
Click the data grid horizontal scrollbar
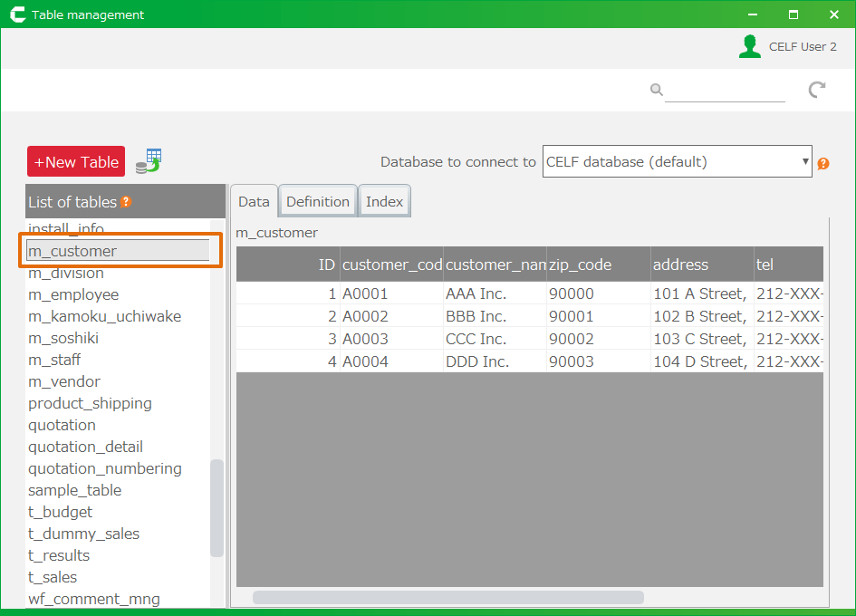click(447, 598)
